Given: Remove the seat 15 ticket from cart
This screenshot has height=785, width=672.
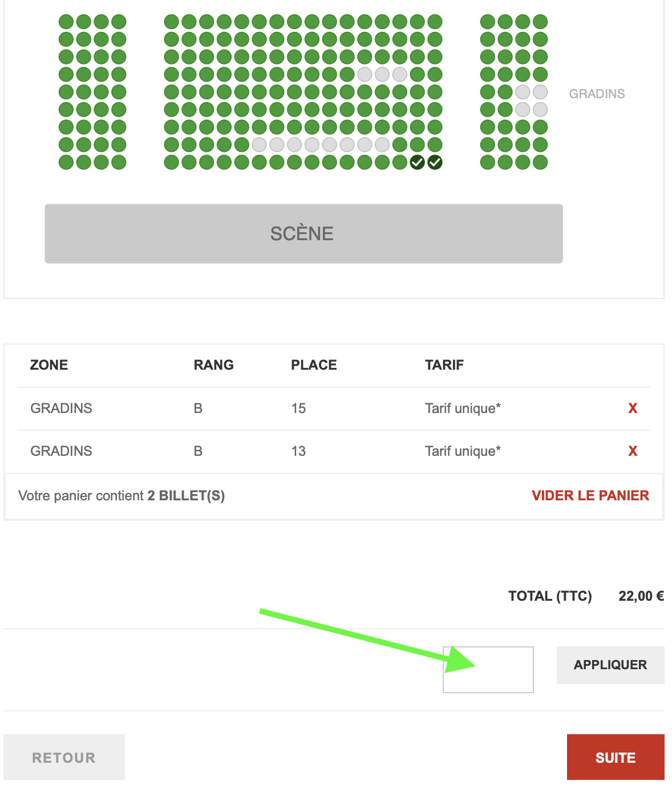Looking at the screenshot, I should [x=633, y=408].
